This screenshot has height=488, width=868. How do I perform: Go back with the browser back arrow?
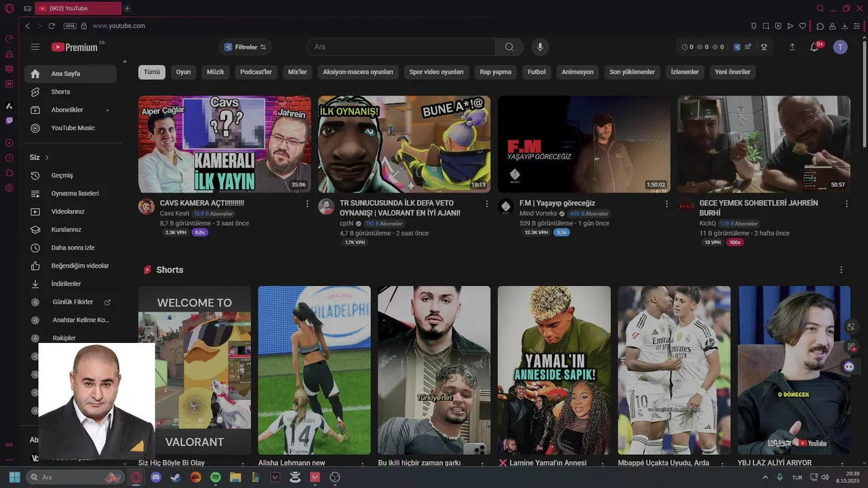(x=28, y=26)
